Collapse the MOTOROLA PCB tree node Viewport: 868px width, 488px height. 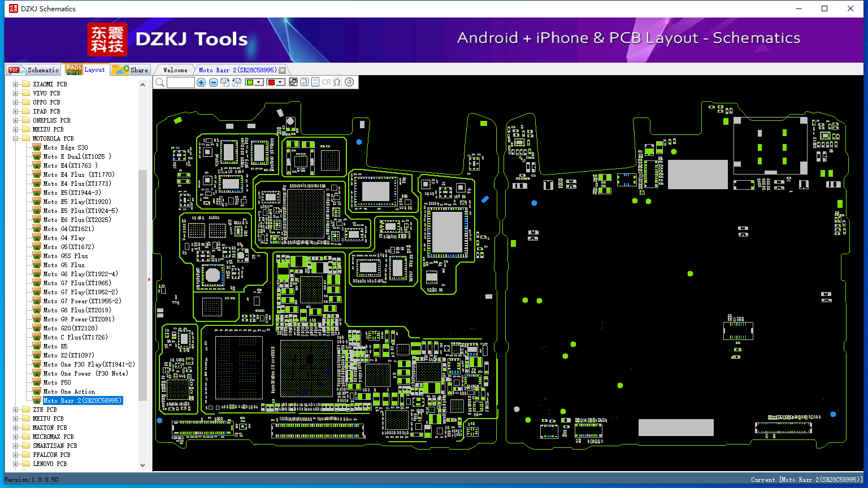point(16,138)
